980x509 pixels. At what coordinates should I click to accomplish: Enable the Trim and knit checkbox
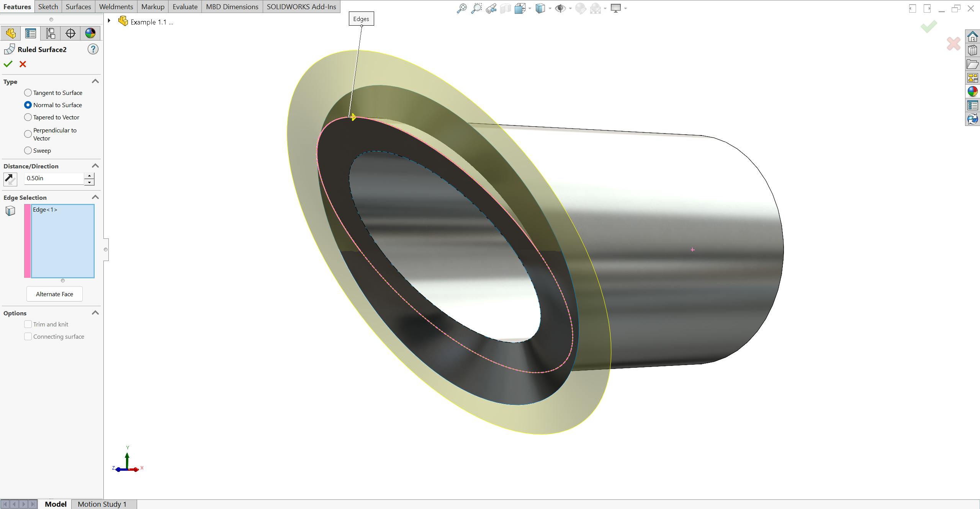[x=28, y=324]
